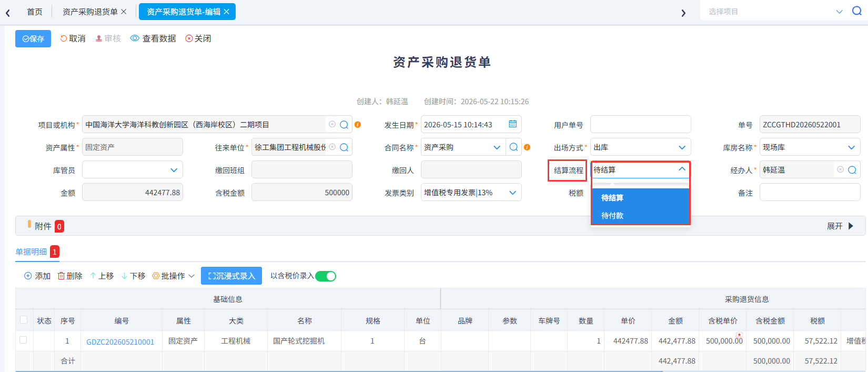Select the 待结算 option in list
Viewport: 868px width, 372px height.
click(x=640, y=198)
